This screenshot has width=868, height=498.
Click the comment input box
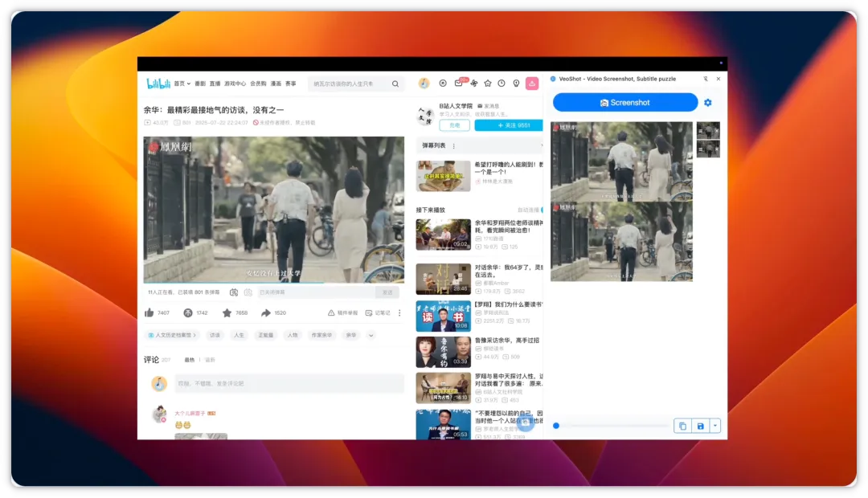pos(289,383)
